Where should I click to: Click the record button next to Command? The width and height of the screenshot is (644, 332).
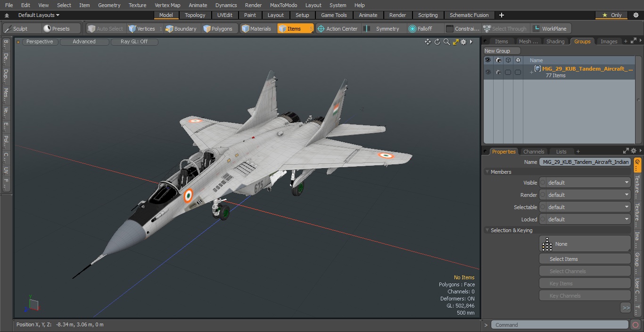(x=635, y=325)
